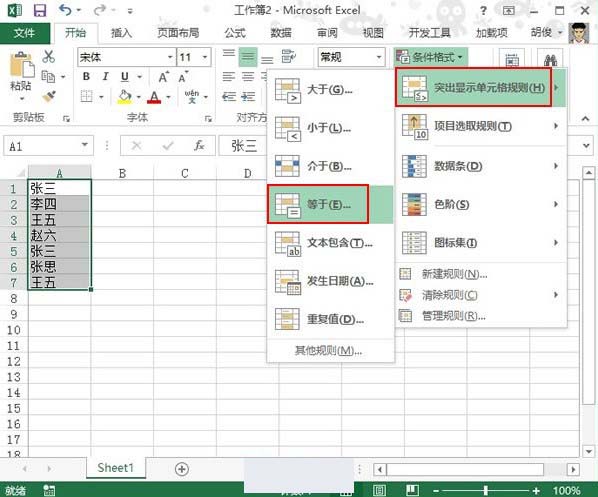Choose 等于(E)... rule
This screenshot has width=598, height=497.
330,204
